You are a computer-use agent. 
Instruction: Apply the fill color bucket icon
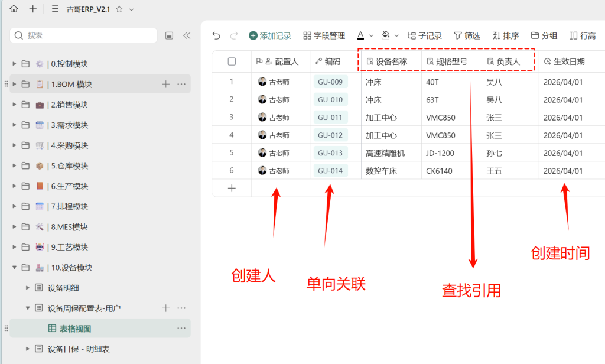pyautogui.click(x=385, y=35)
